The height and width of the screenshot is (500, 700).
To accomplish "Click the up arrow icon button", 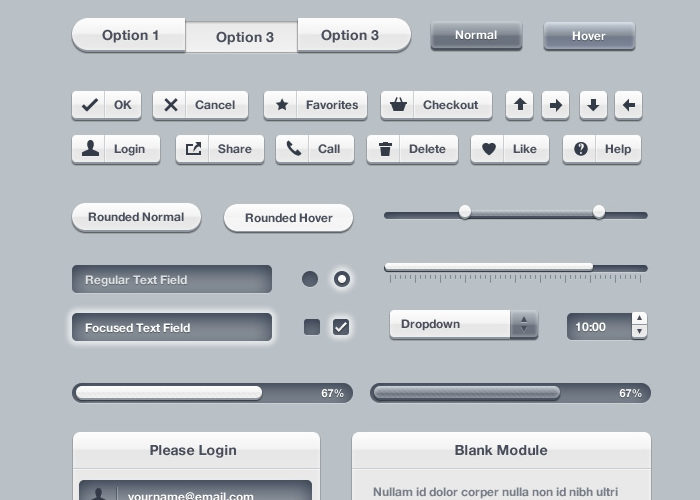I will coord(519,105).
